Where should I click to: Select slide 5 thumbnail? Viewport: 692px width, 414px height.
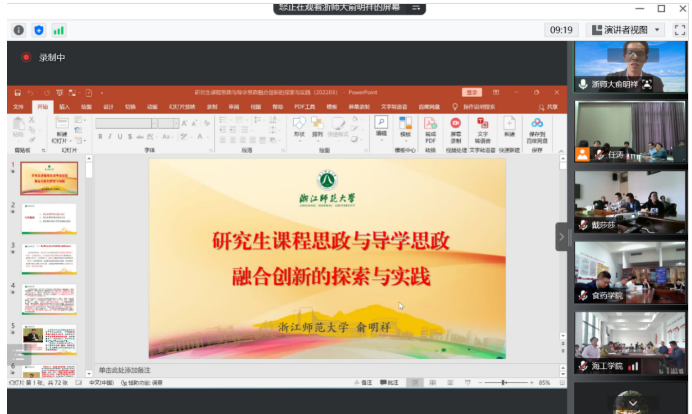click(x=49, y=339)
